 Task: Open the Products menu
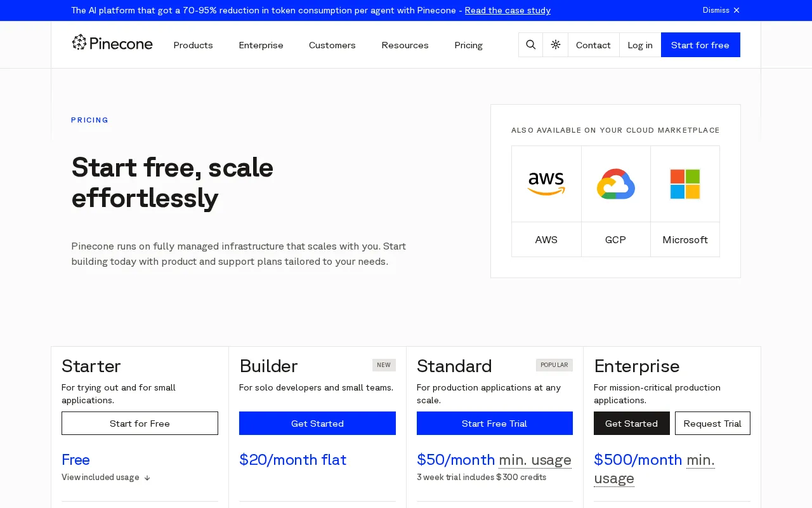click(x=193, y=45)
